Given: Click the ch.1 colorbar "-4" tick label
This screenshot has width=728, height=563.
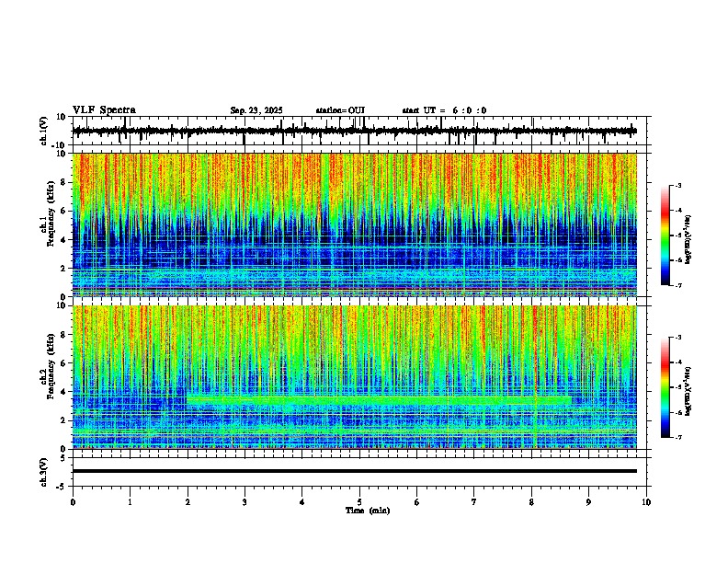Looking at the screenshot, I should (677, 211).
